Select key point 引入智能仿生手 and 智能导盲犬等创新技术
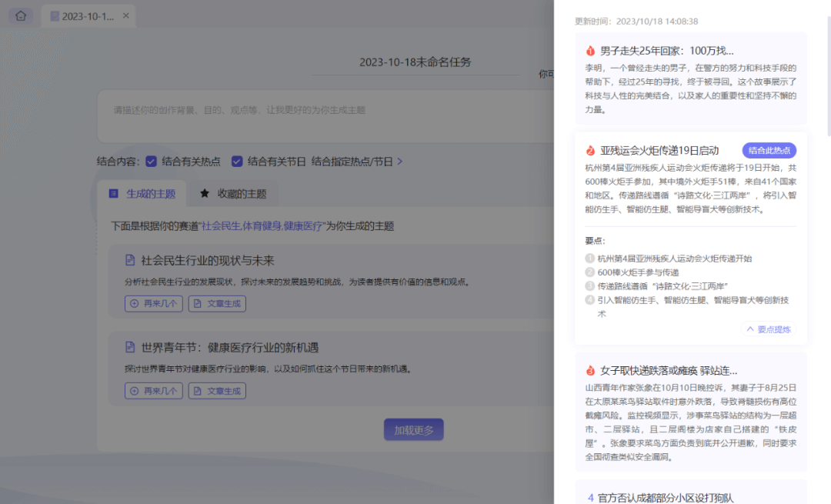The image size is (831, 504). pyautogui.click(x=693, y=307)
